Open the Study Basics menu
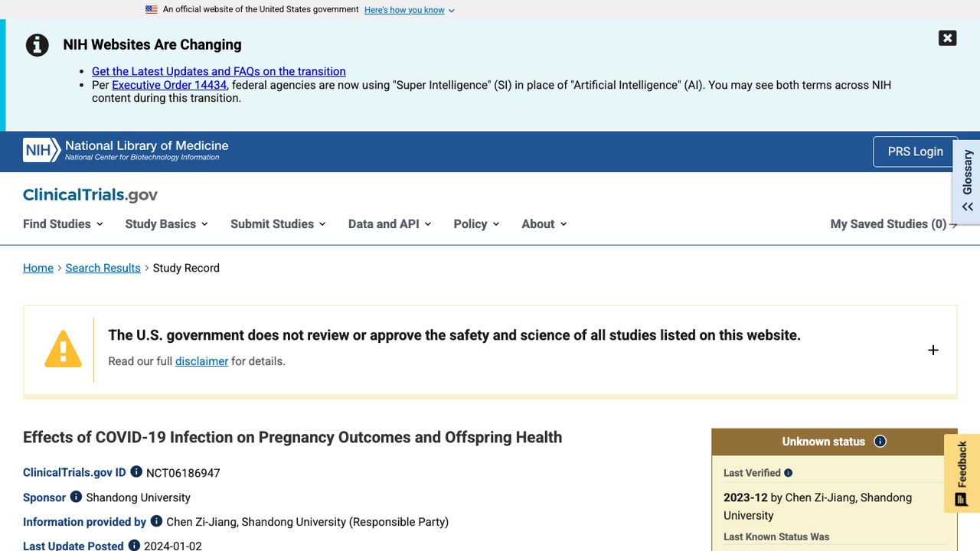Viewport: 980px width, 551px height. tap(166, 224)
